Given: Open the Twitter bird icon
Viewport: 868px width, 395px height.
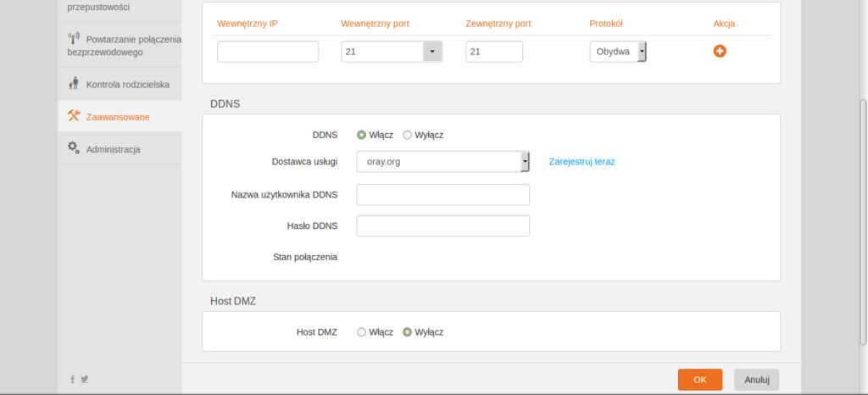Looking at the screenshot, I should tap(84, 379).
